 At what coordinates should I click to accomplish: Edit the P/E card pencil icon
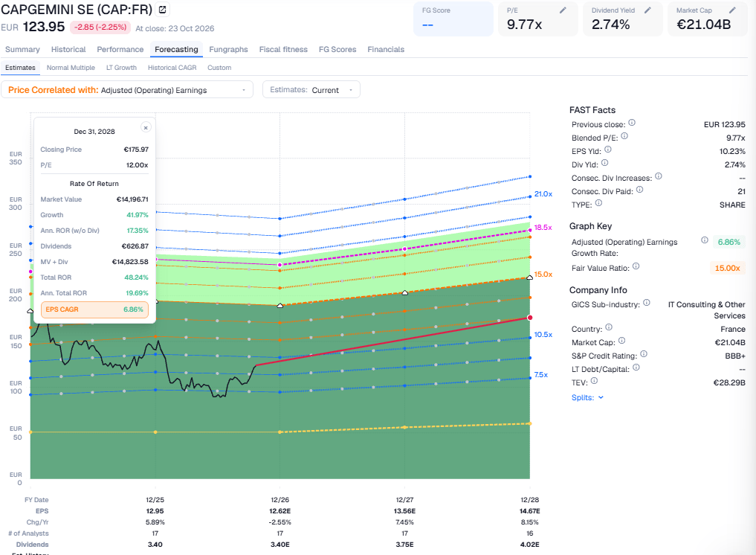(x=563, y=10)
